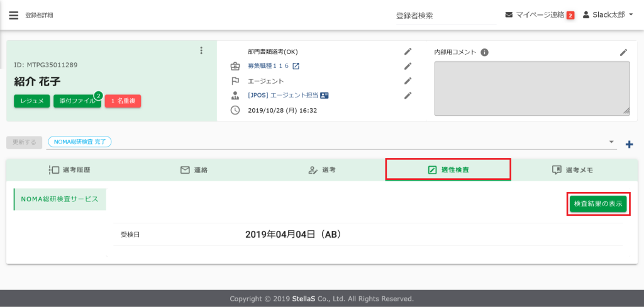Edit the 内部用コメント with pencil icon

coord(623,52)
